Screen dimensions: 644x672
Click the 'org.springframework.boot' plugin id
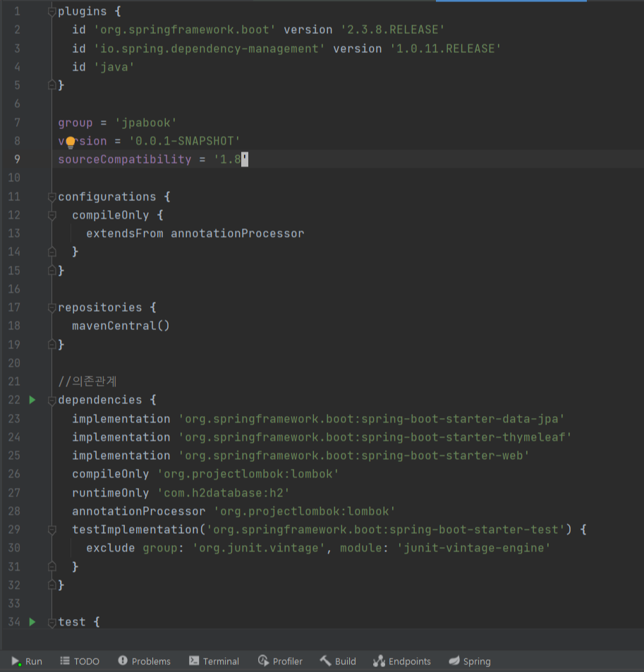[184, 30]
